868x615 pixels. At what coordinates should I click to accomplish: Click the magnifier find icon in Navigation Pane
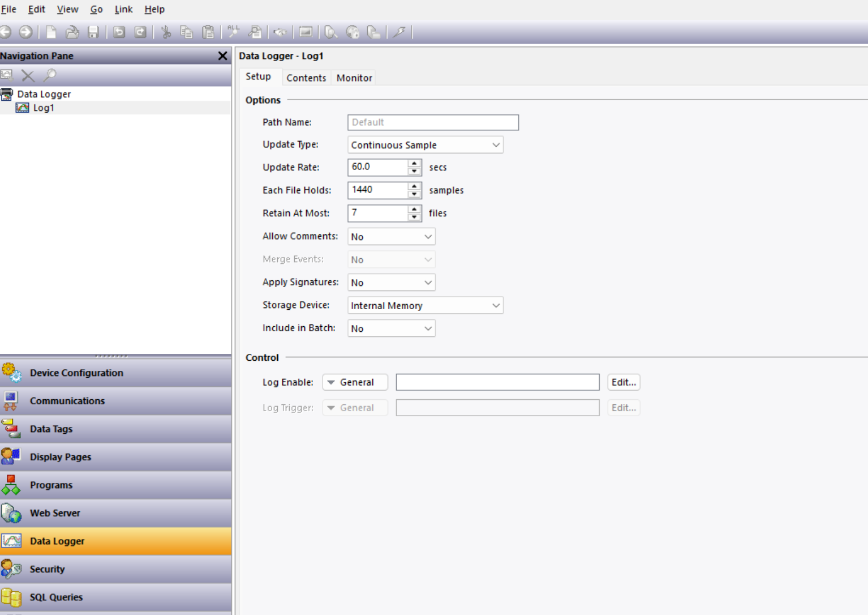tap(50, 75)
